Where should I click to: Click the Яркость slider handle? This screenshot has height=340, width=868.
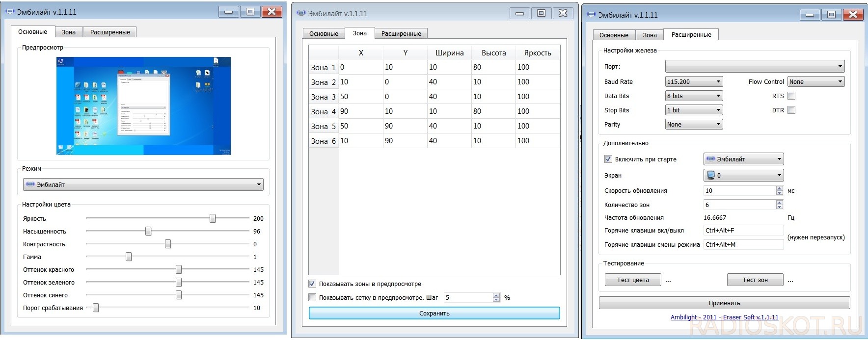pyautogui.click(x=213, y=218)
